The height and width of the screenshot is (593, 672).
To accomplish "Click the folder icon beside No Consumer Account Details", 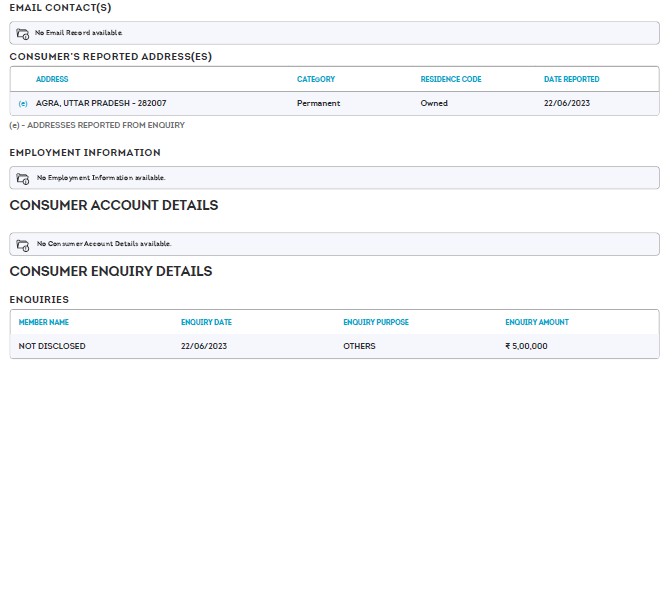I will tap(23, 244).
